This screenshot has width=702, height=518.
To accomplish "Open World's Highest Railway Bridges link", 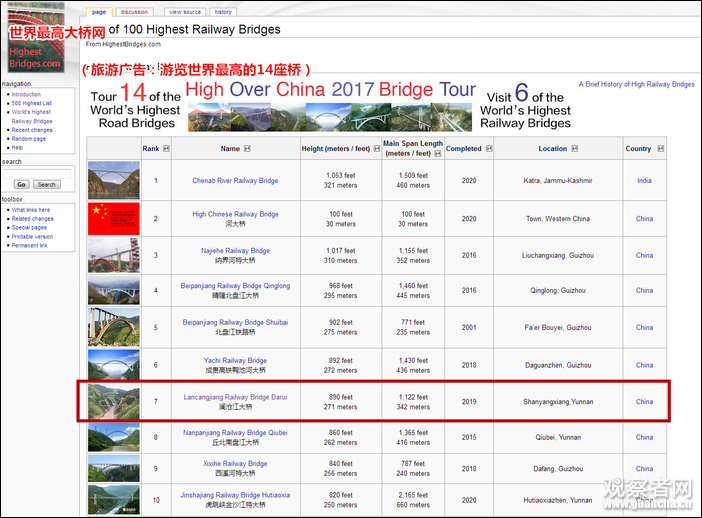I will click(x=31, y=116).
